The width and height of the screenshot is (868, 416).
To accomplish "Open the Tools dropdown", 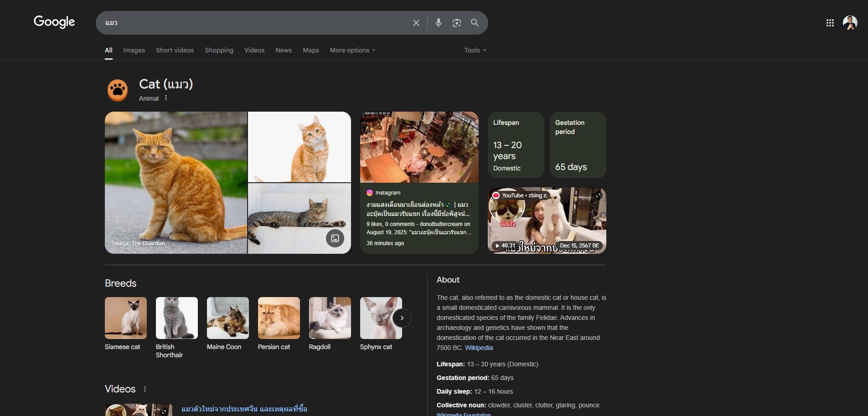I will [x=475, y=50].
